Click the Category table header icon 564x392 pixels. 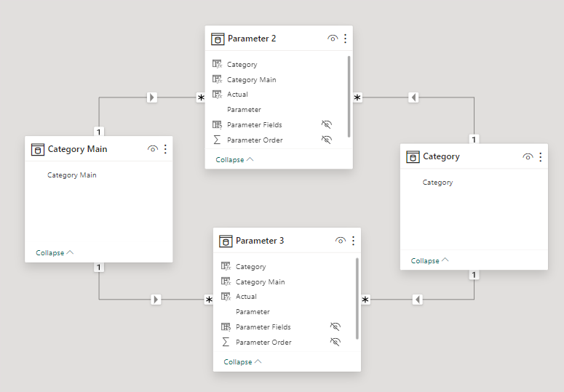tap(413, 156)
